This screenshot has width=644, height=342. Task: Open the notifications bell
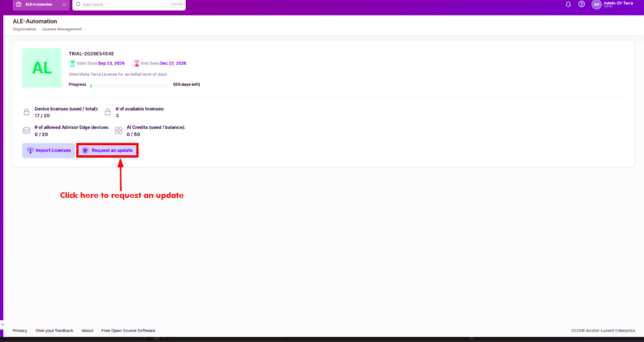click(x=568, y=4)
